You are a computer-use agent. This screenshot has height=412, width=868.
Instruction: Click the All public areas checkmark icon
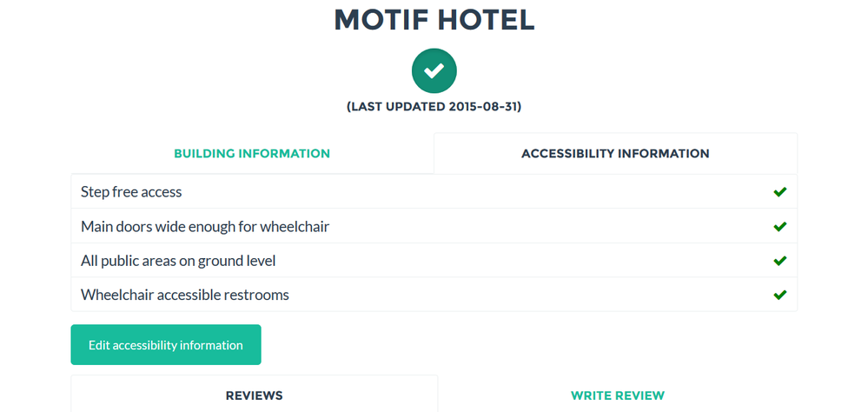click(780, 261)
